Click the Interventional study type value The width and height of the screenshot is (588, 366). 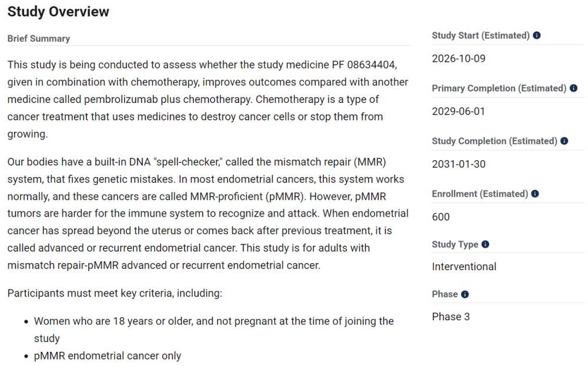(465, 267)
